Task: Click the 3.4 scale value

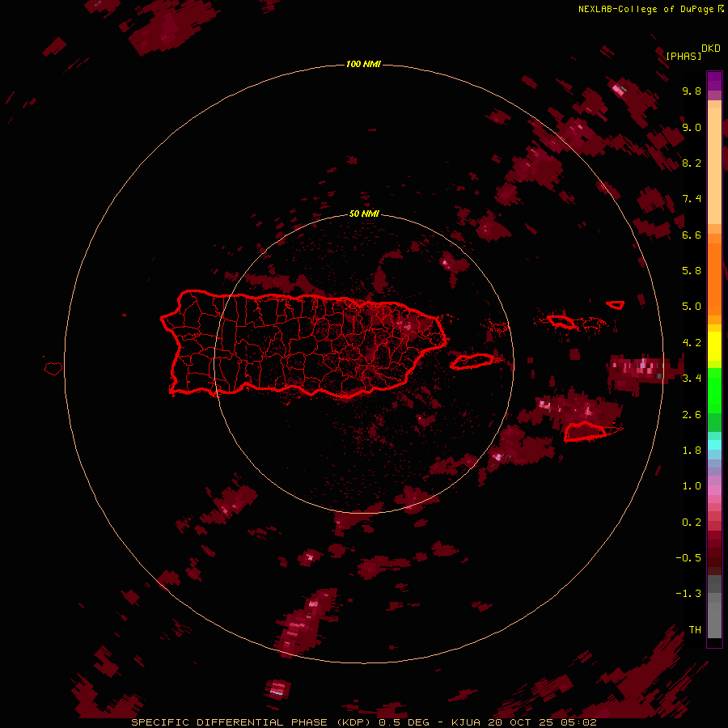Action: tap(692, 379)
